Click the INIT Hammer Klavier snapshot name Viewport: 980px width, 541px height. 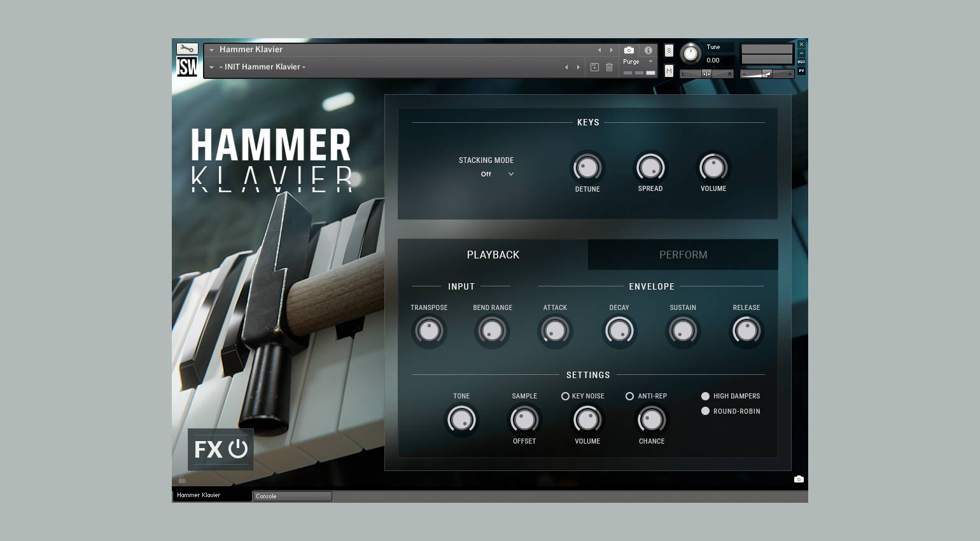[x=263, y=67]
